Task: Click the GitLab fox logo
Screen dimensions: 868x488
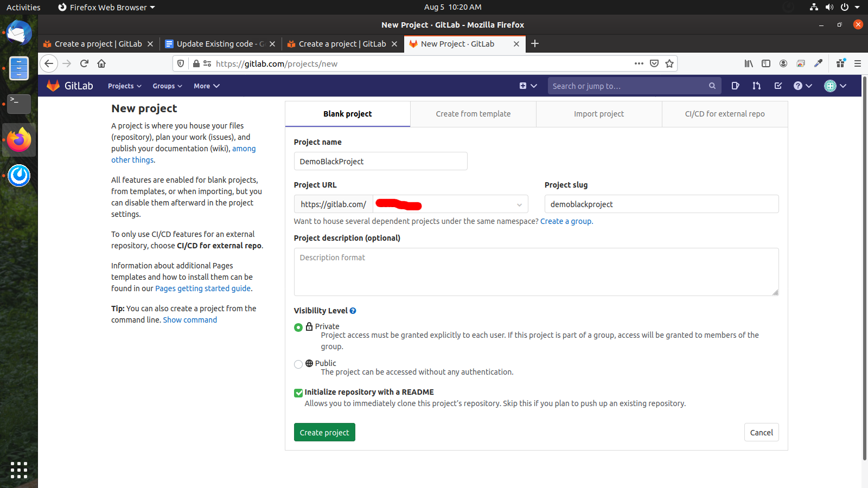Action: [x=53, y=86]
